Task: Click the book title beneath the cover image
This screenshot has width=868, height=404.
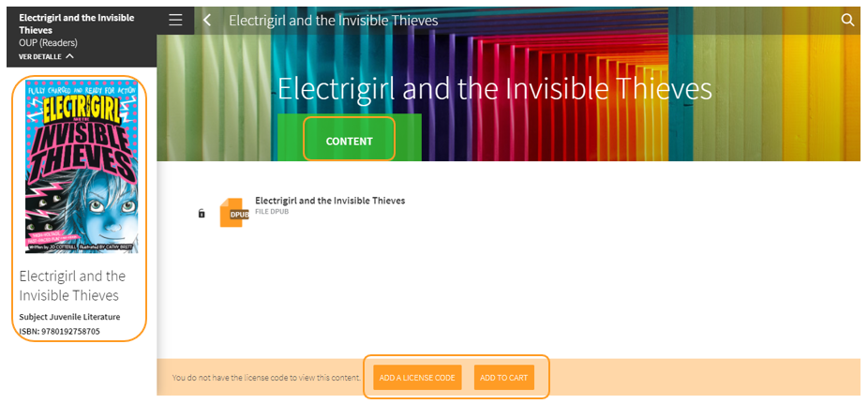Action: click(x=72, y=286)
